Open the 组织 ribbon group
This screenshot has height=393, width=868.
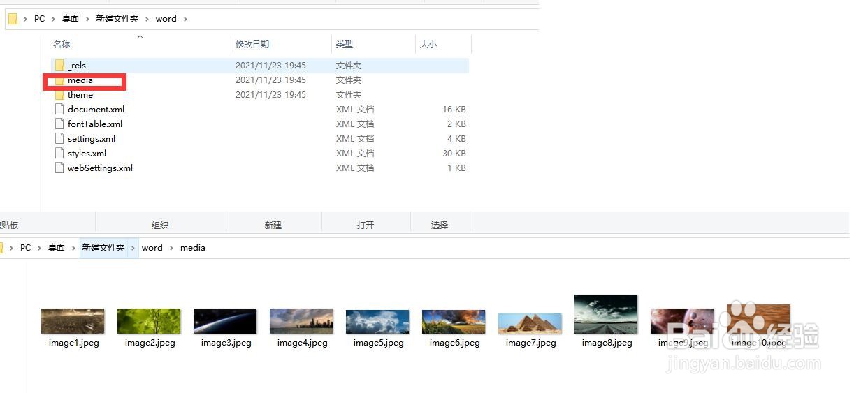point(160,225)
